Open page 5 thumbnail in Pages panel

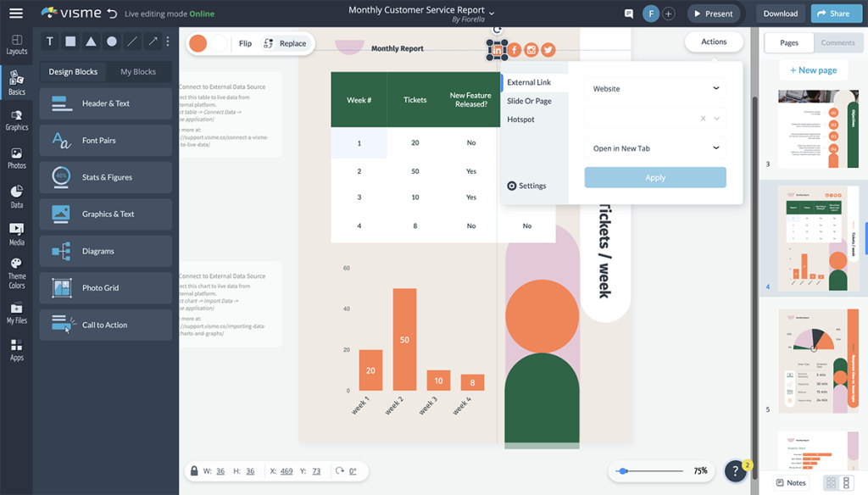tap(818, 359)
